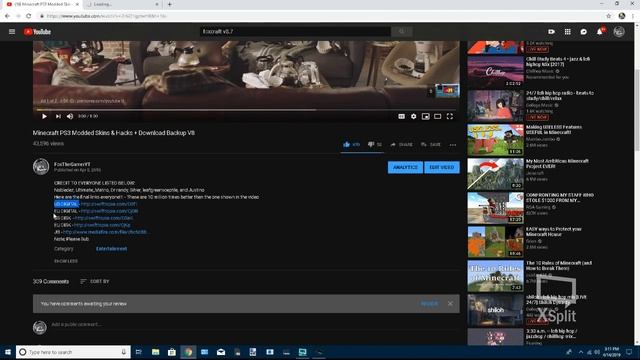The height and width of the screenshot is (360, 640).
Task: Go to the YouTube home logo
Action: [x=37, y=31]
